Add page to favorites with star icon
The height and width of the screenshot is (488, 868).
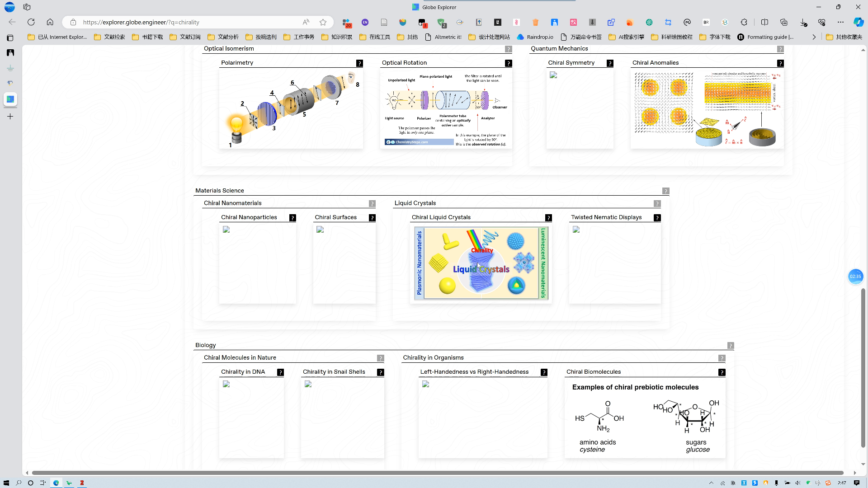[323, 22]
